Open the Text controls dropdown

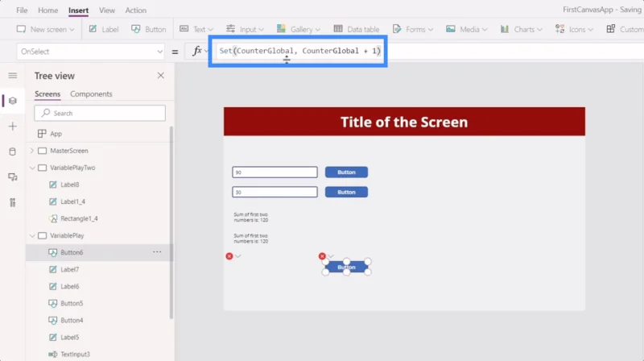pos(196,29)
